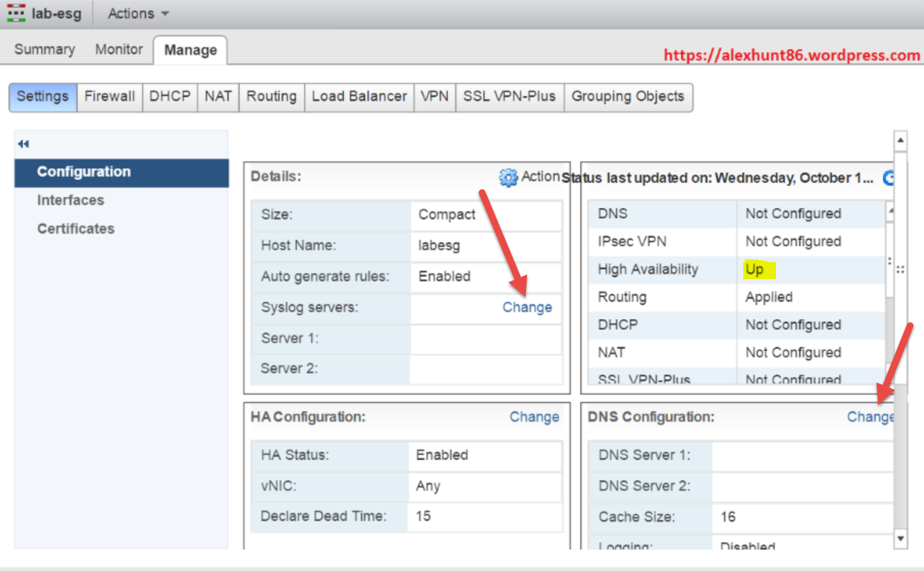This screenshot has height=571, width=924.
Task: Click the main scrollbar down arrow
Action: [900, 539]
